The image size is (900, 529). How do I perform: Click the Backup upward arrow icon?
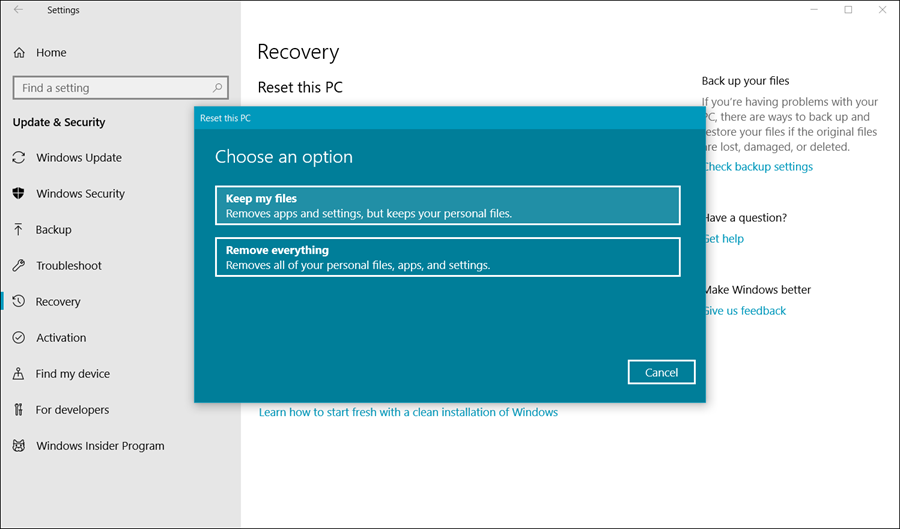point(18,230)
